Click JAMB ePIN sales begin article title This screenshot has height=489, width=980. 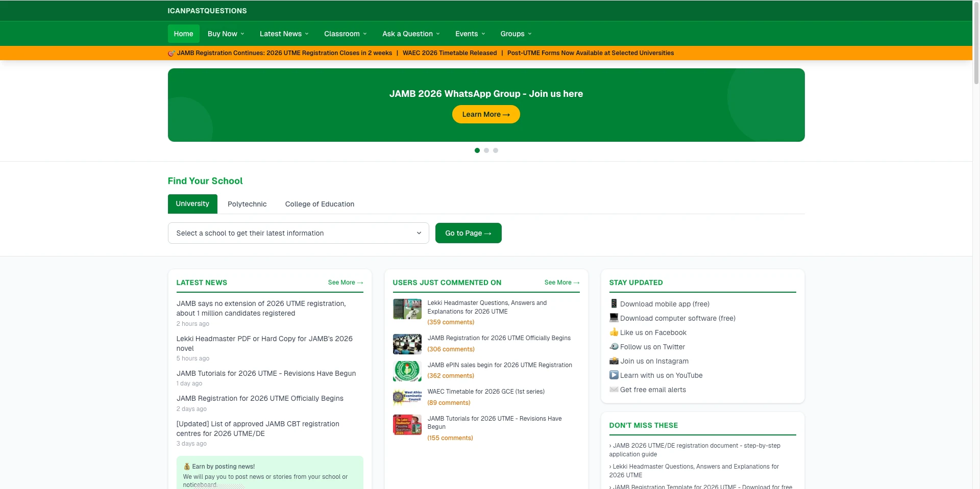[x=500, y=365]
